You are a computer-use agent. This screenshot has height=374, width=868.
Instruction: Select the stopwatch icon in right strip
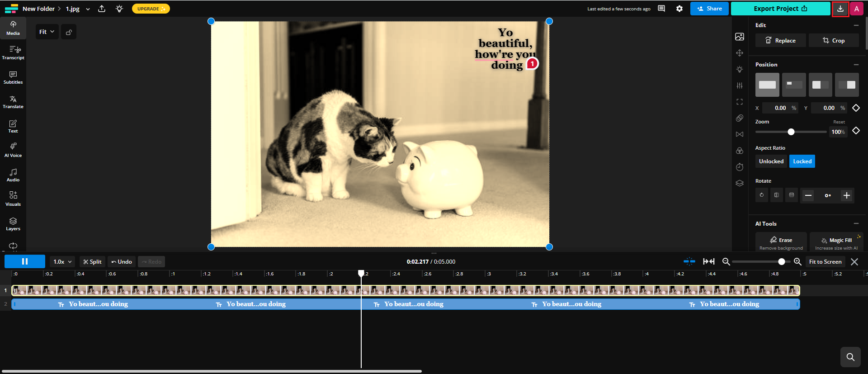coord(740,167)
